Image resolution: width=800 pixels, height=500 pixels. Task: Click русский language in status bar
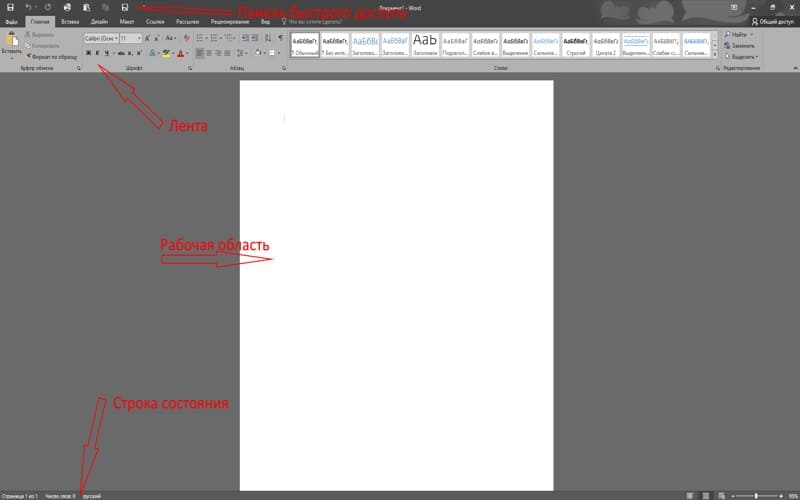click(x=92, y=496)
